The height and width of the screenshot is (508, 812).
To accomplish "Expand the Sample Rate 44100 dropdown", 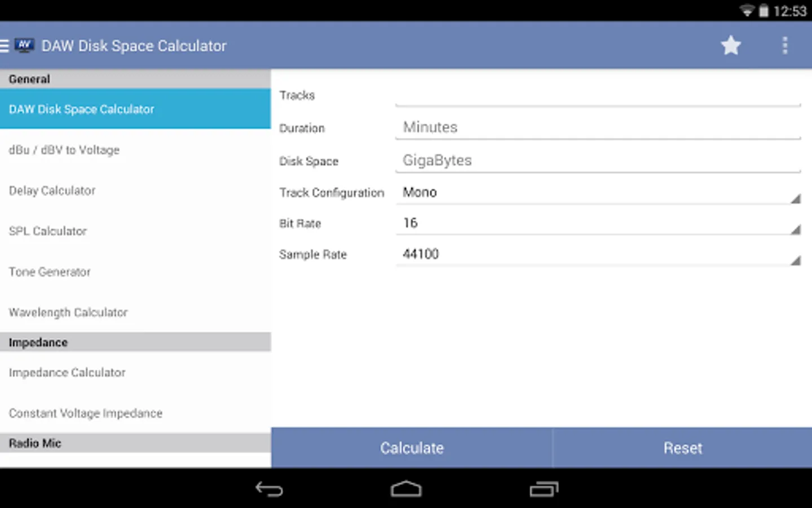I will point(598,255).
